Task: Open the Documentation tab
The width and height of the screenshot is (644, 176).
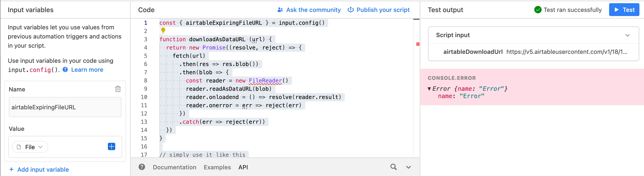Action: 174,167
